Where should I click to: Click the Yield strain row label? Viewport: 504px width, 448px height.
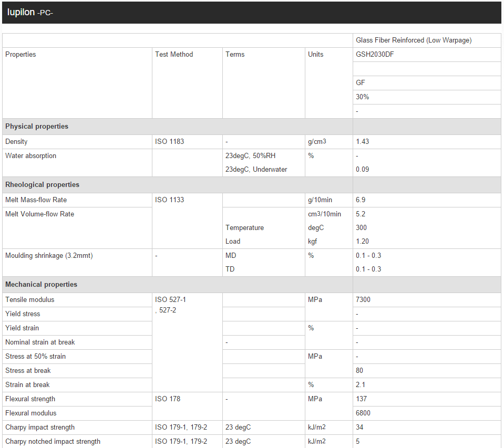(x=22, y=328)
